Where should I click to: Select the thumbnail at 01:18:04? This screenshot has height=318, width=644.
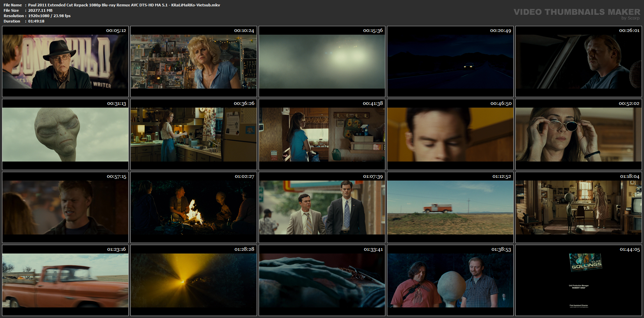click(578, 207)
